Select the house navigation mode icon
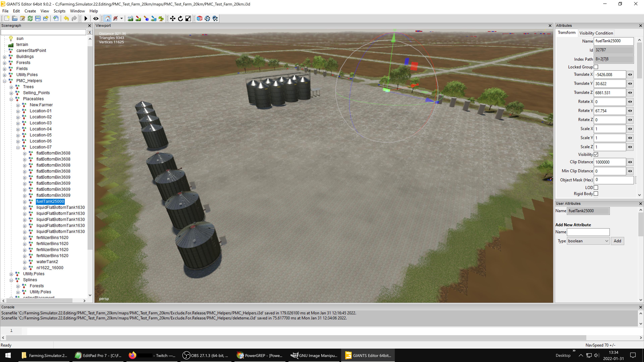The image size is (644, 362). tap(108, 18)
